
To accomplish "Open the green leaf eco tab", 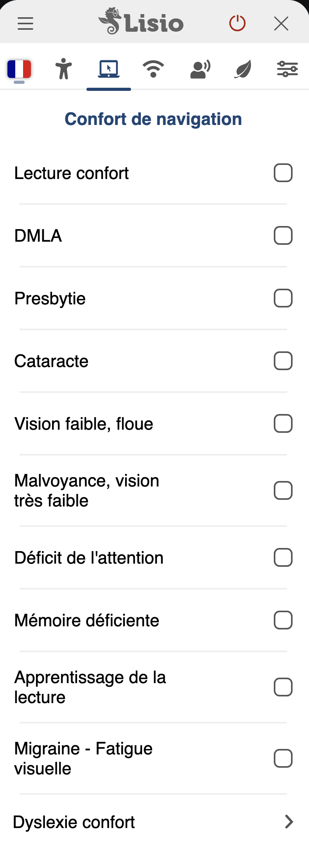I will (243, 69).
